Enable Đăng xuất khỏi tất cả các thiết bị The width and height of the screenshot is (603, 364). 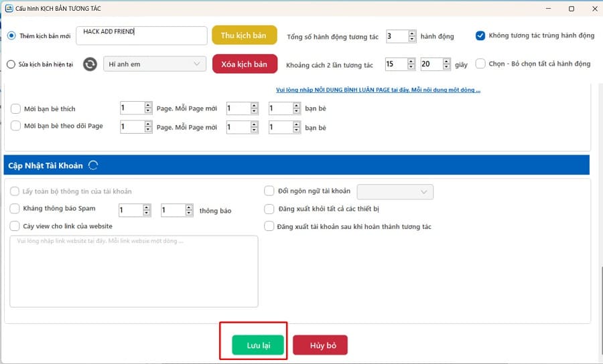[269, 209]
